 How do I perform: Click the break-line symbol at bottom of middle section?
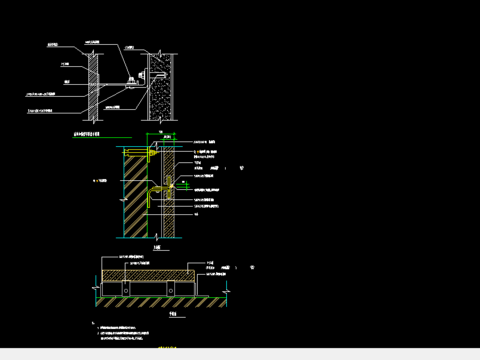tap(156, 237)
